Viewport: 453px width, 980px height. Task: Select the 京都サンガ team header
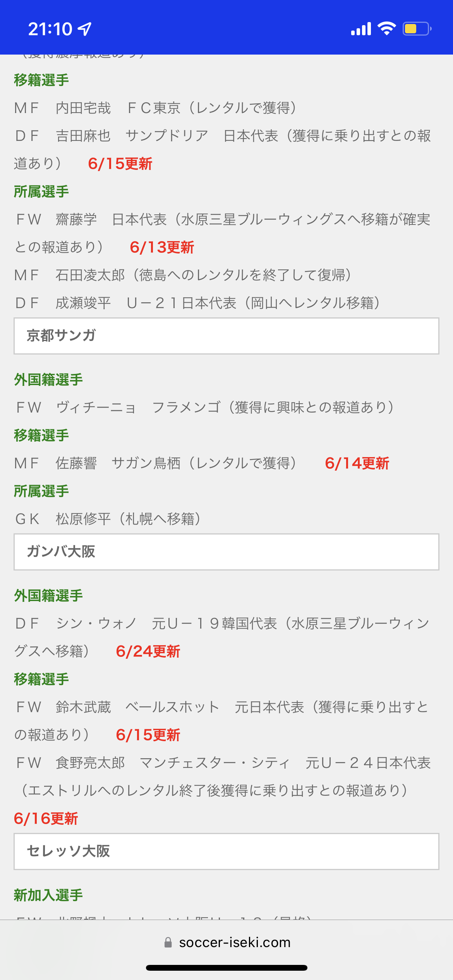[x=226, y=336]
